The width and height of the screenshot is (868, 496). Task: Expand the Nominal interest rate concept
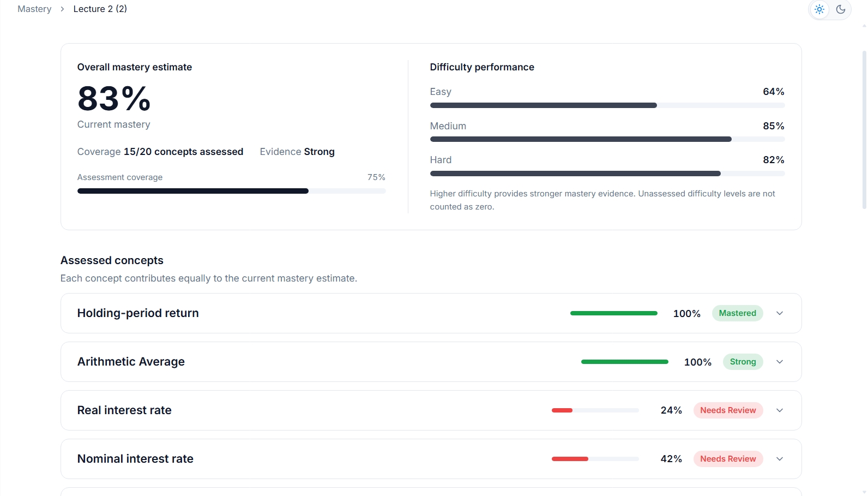780,459
